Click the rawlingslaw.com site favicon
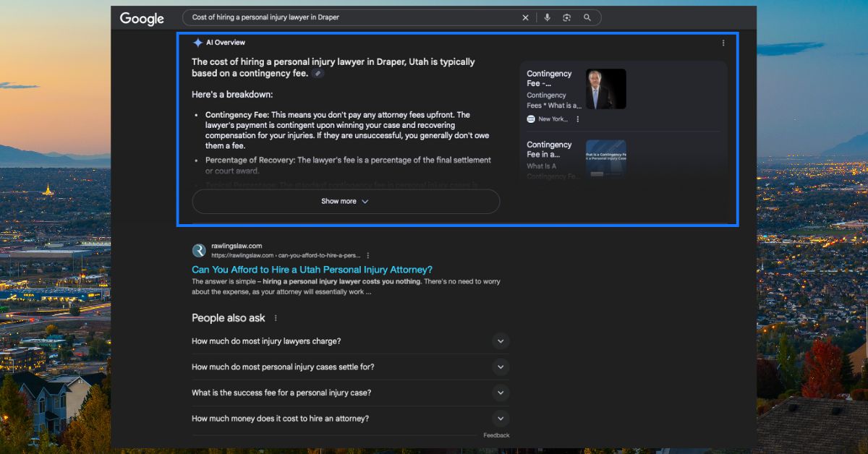This screenshot has height=454, width=868. click(x=199, y=251)
